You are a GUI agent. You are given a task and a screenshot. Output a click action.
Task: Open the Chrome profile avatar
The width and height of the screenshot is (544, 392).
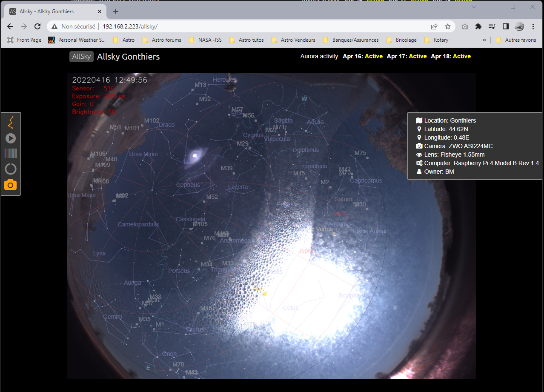(x=519, y=26)
